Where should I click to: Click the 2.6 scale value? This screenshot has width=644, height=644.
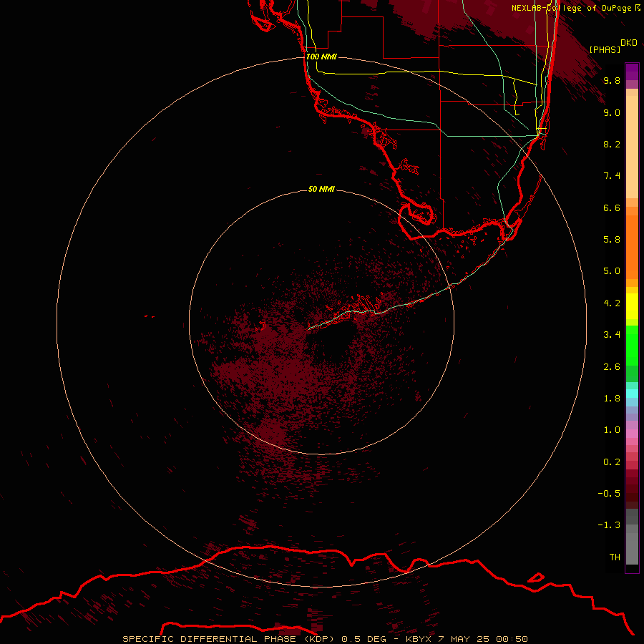pos(612,367)
